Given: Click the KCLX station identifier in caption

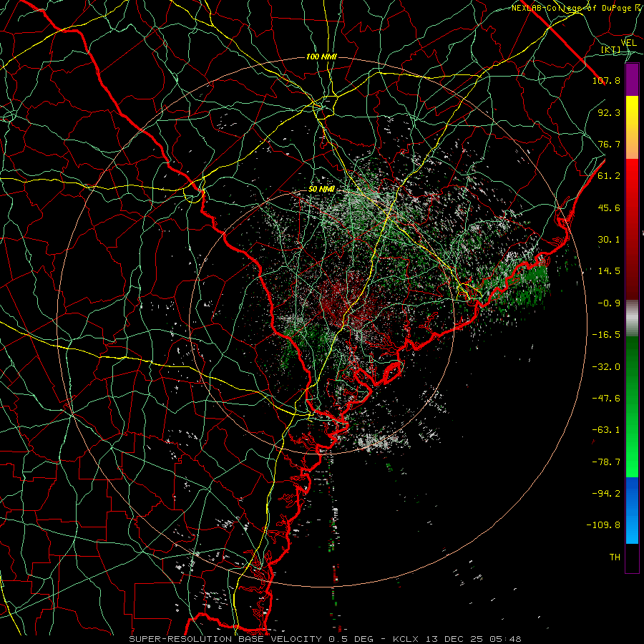Looking at the screenshot, I should 407,639.
